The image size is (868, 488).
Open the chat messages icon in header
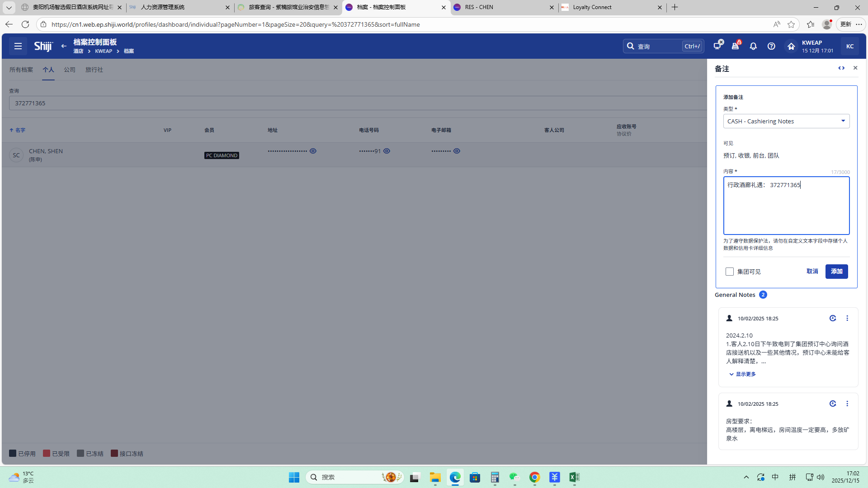point(717,46)
